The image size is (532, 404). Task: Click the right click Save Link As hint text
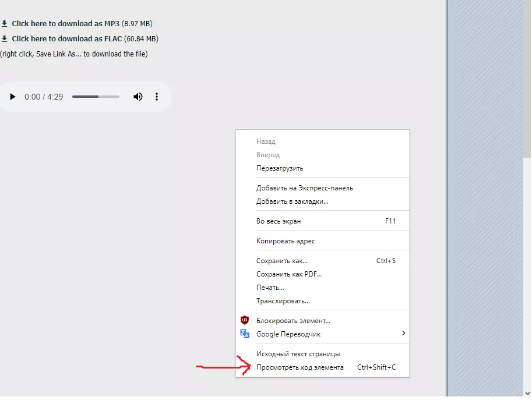coord(73,54)
